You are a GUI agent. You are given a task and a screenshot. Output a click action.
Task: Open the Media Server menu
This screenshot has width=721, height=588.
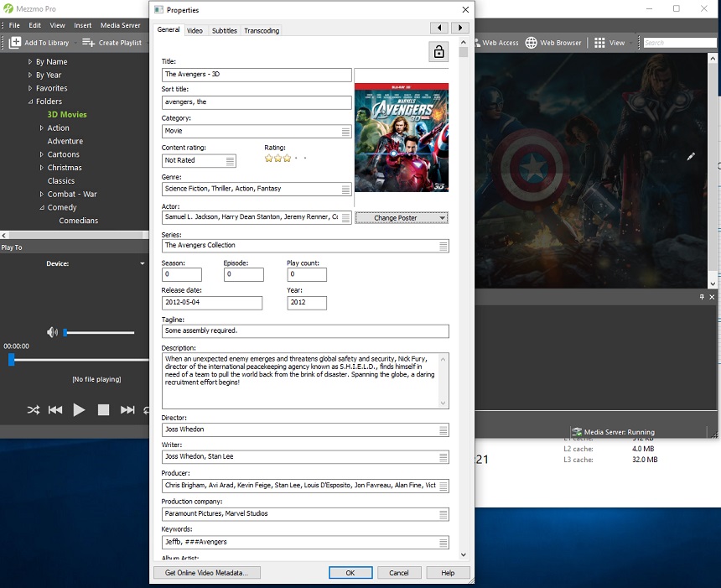pyautogui.click(x=121, y=25)
